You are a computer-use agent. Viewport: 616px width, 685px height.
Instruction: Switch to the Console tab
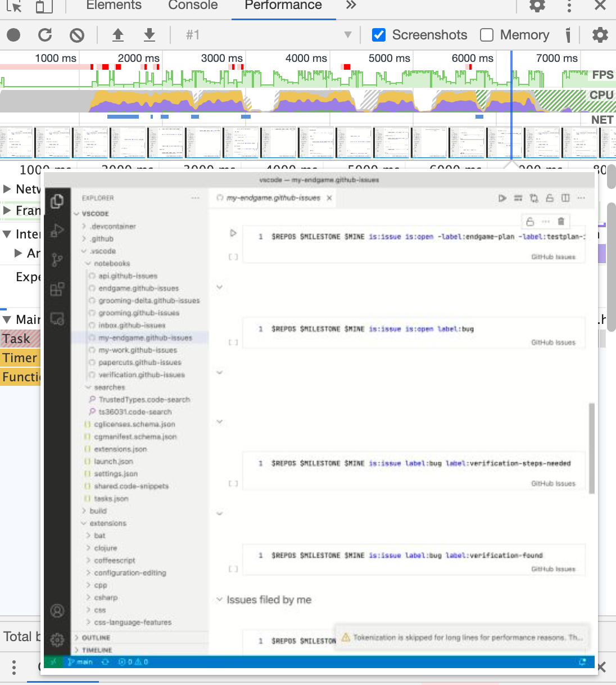point(192,6)
